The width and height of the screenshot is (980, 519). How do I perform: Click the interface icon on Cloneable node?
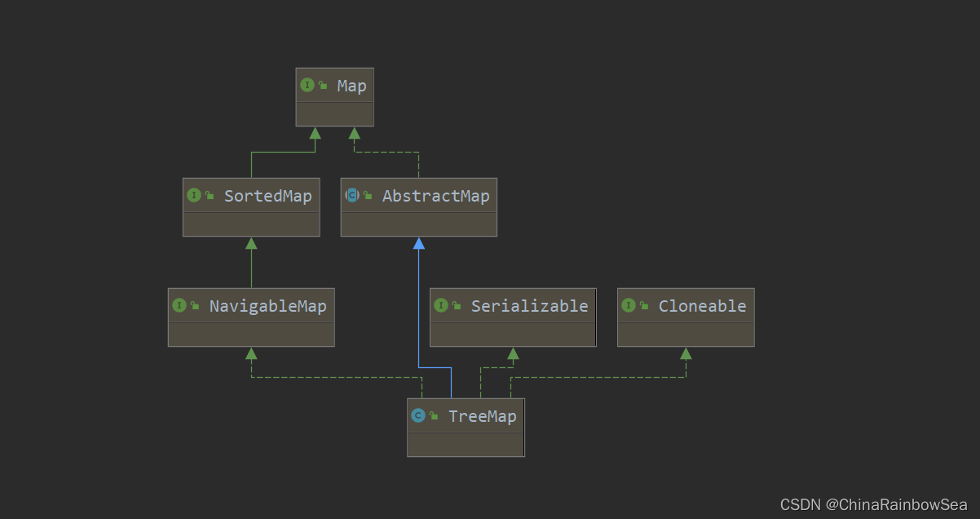[629, 305]
